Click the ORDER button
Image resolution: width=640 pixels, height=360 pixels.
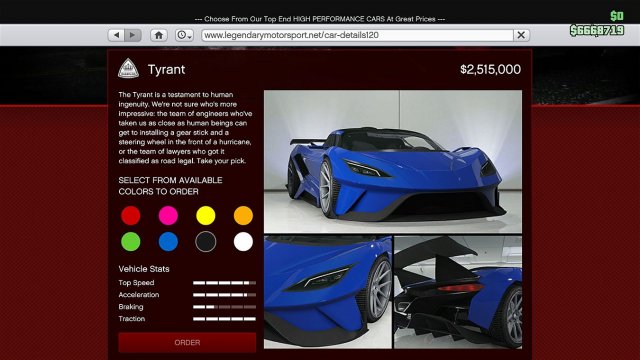187,342
